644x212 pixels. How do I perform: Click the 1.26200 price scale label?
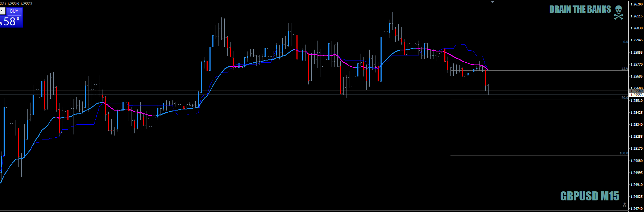pyautogui.click(x=637, y=4)
